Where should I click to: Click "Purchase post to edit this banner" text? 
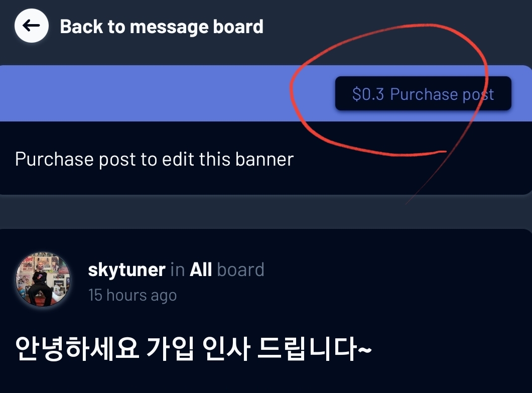(155, 159)
